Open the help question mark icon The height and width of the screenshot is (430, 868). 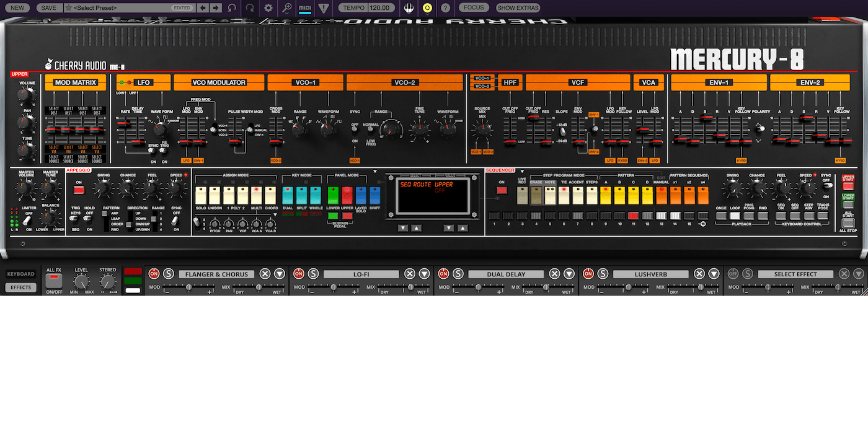pyautogui.click(x=445, y=7)
